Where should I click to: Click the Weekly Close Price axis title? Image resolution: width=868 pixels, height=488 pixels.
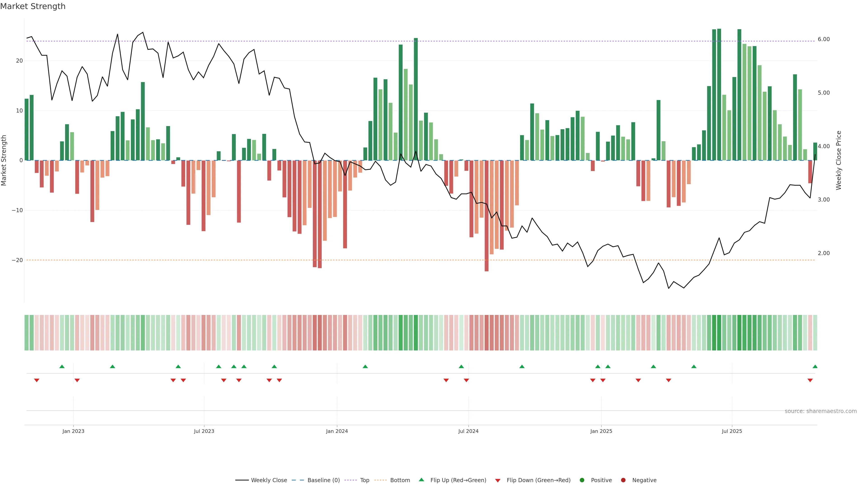[x=839, y=160]
